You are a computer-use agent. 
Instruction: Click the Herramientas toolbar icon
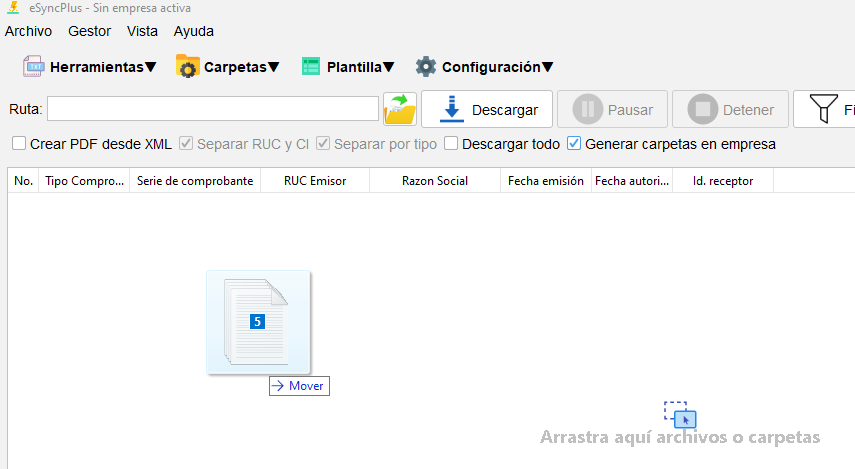click(x=34, y=67)
